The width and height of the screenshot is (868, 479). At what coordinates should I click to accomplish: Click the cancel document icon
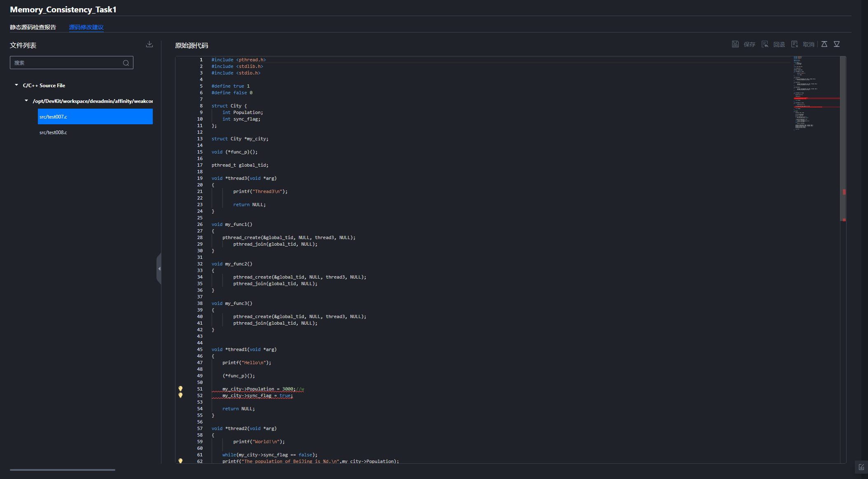coord(794,44)
